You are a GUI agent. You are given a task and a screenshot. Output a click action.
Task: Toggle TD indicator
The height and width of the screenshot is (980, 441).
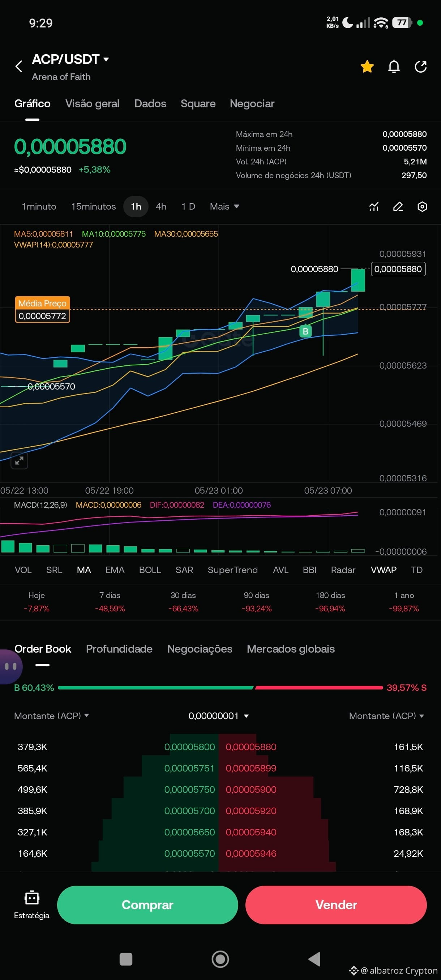click(417, 570)
